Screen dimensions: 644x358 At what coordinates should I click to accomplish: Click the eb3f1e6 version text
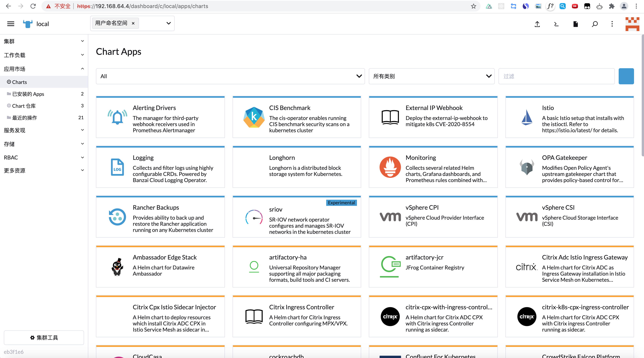[x=14, y=352]
